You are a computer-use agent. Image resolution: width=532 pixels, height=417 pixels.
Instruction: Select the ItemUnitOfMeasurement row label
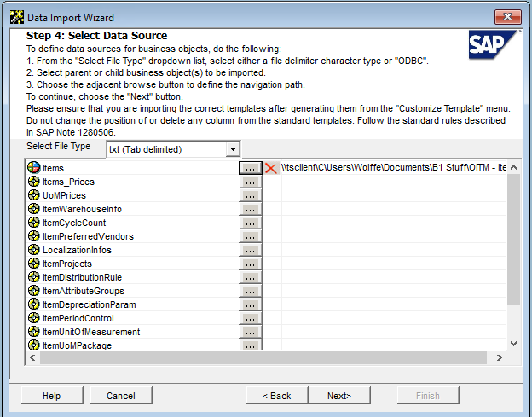point(91,333)
